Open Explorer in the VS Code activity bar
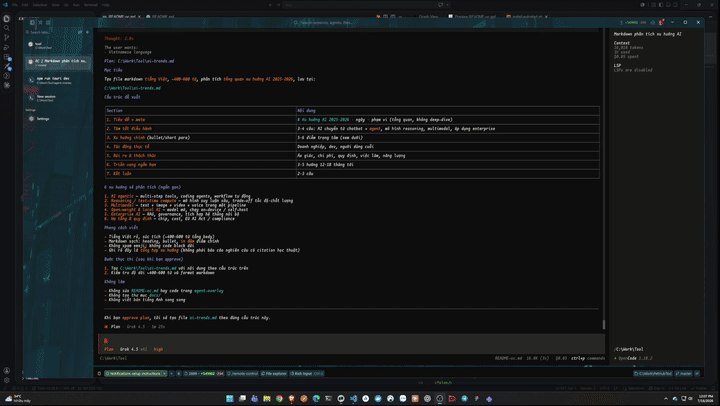 (x=6, y=18)
